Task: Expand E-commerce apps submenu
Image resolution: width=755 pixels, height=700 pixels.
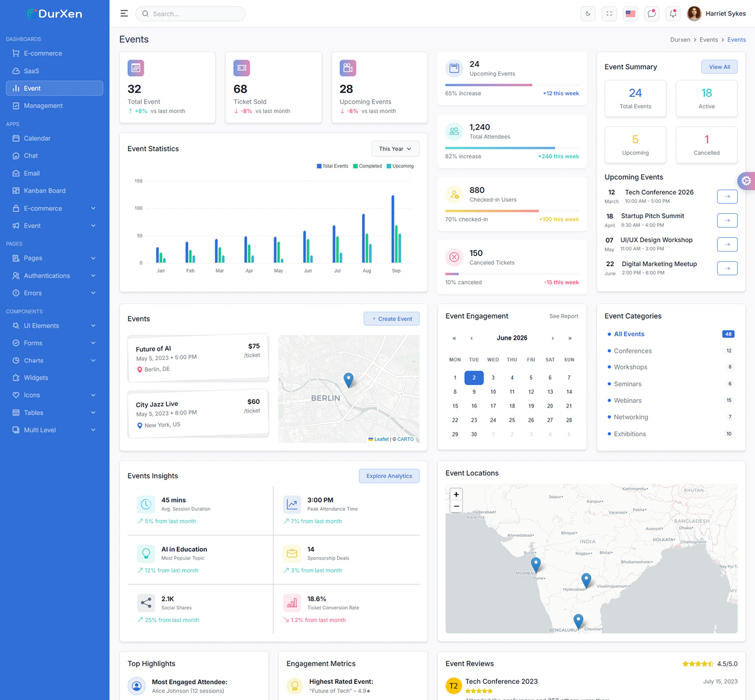Action: 54,208
